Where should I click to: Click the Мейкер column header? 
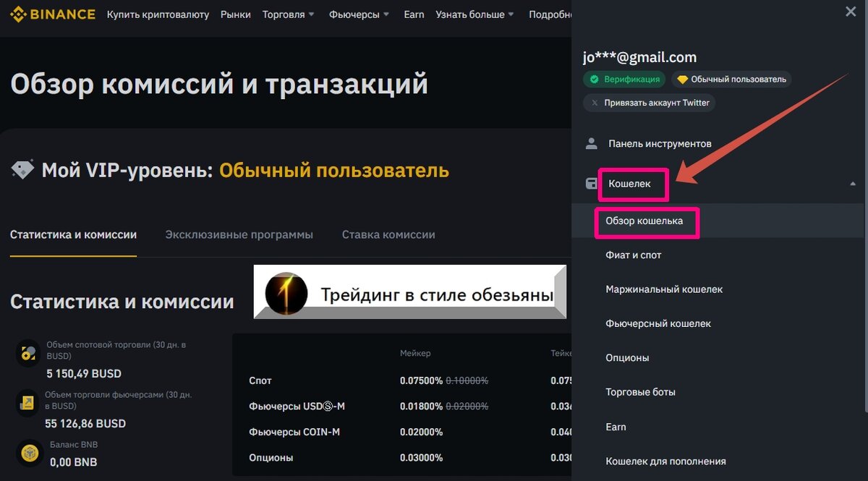point(415,353)
